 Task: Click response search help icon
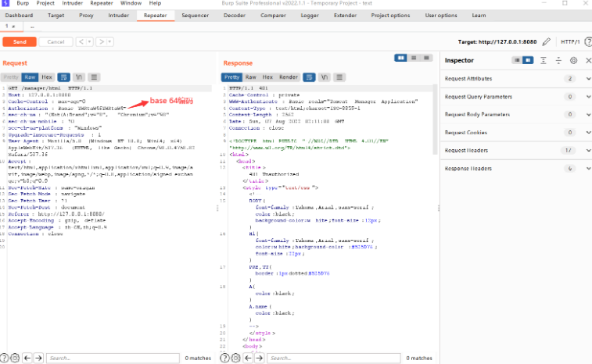point(224,358)
